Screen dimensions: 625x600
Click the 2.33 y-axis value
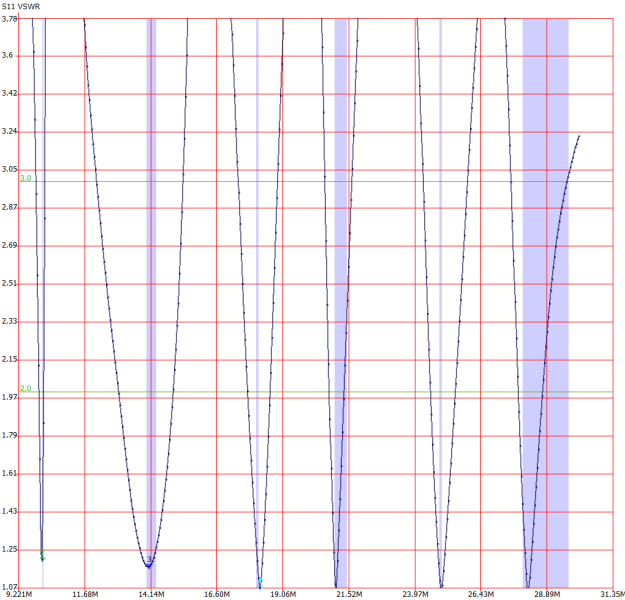[10, 321]
